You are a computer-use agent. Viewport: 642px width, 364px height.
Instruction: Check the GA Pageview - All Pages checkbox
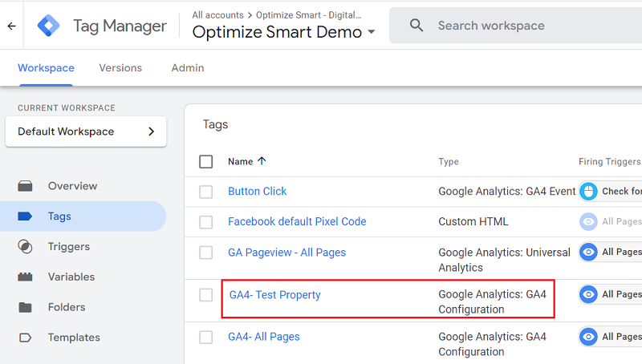coord(206,253)
